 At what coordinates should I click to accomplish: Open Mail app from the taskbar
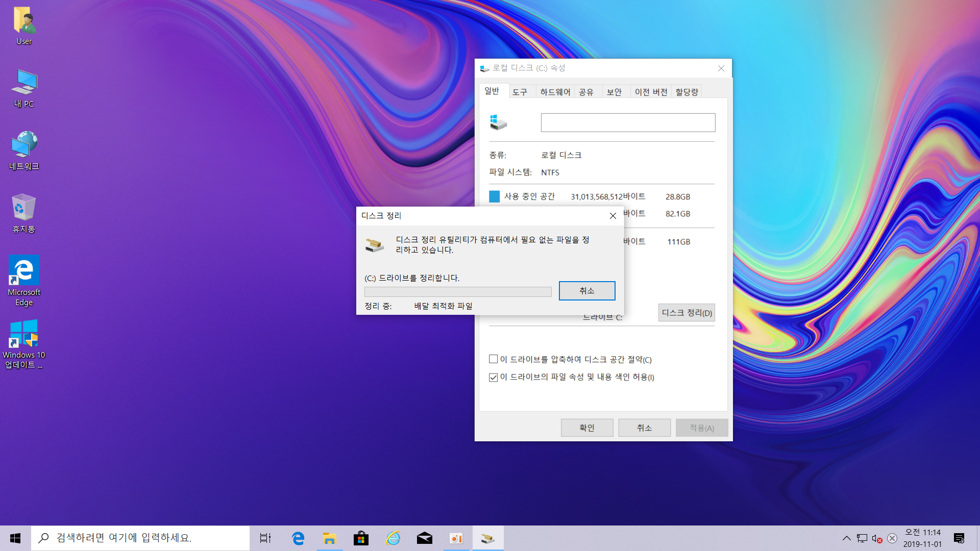point(424,538)
